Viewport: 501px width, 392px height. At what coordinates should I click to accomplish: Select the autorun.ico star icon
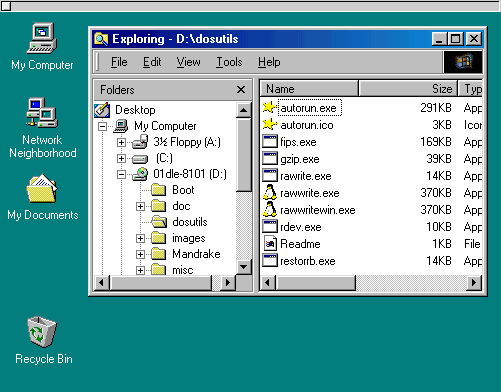point(270,125)
